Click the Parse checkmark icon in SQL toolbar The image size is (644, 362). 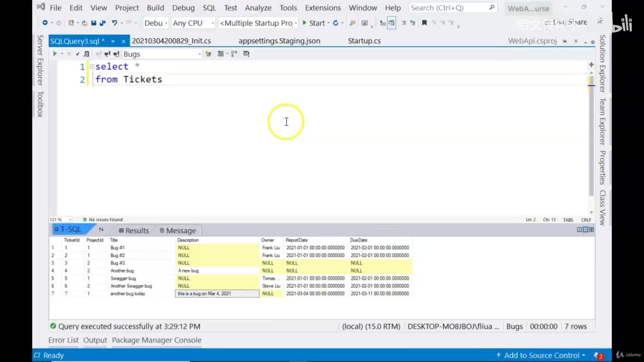tap(77, 54)
